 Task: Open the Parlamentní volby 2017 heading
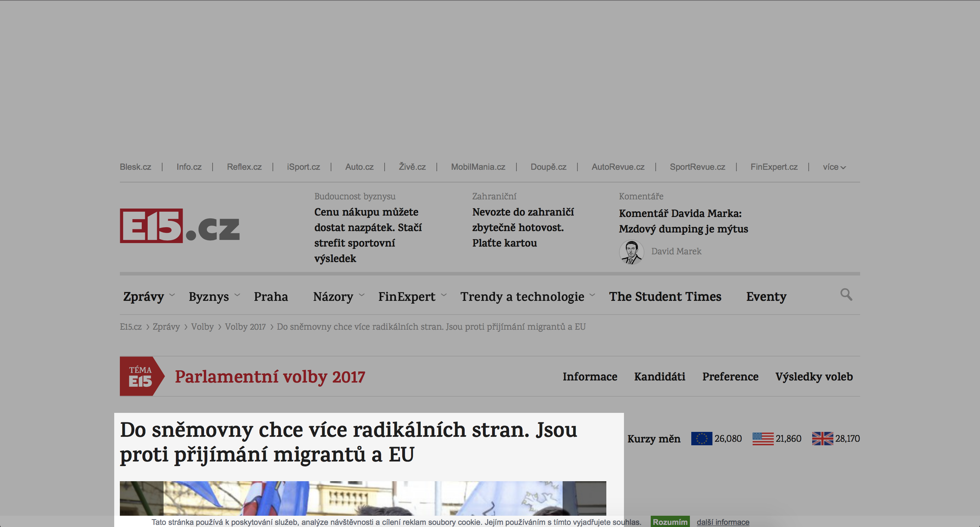(270, 377)
